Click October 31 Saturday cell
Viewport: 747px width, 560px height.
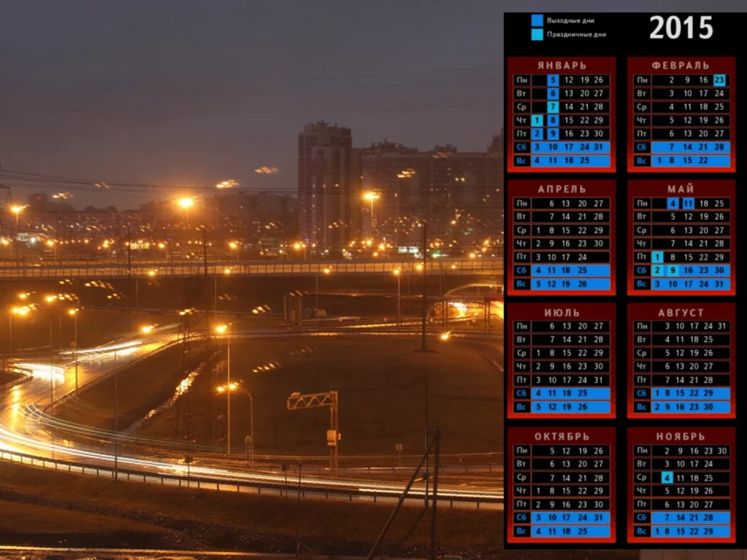pyautogui.click(x=598, y=518)
